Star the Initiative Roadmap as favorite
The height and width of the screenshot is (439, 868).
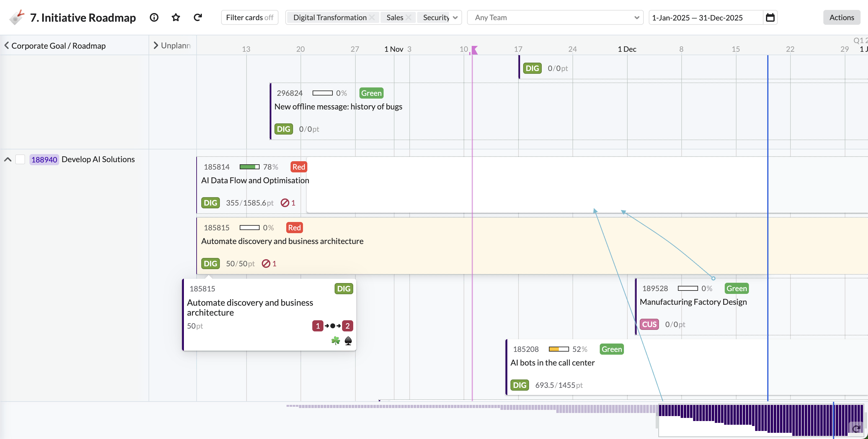(176, 17)
